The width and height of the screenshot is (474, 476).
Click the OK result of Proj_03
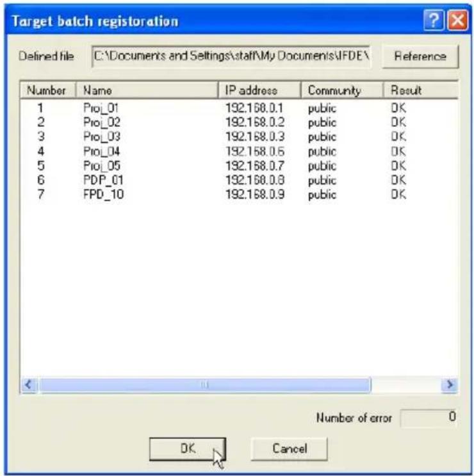pos(398,136)
